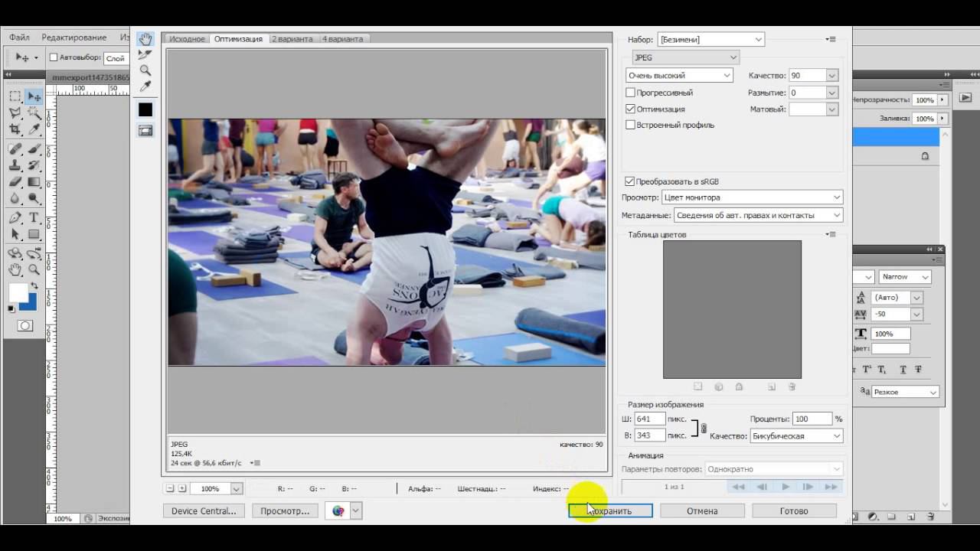Image resolution: width=980 pixels, height=551 pixels.
Task: Click the Отмена button
Action: 701,510
